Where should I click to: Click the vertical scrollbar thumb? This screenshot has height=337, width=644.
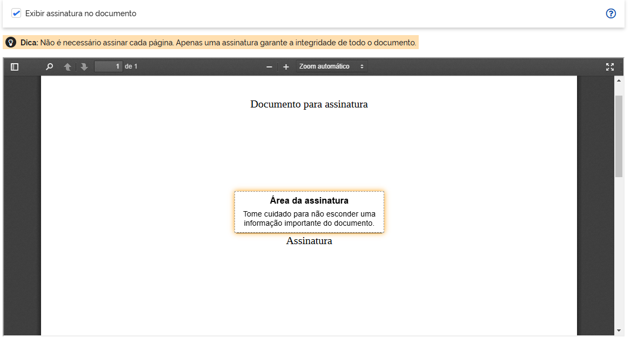[619, 135]
